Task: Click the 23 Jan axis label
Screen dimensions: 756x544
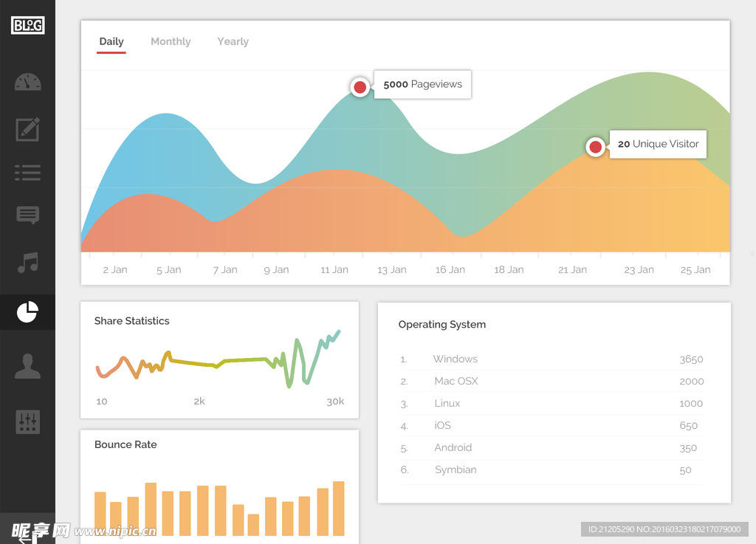Action: [639, 270]
